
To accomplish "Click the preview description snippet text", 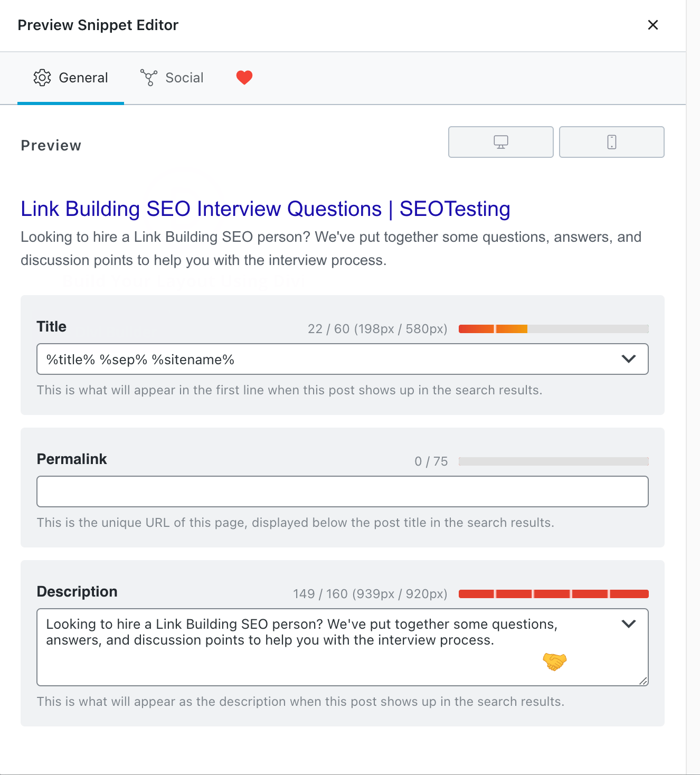I will [330, 249].
